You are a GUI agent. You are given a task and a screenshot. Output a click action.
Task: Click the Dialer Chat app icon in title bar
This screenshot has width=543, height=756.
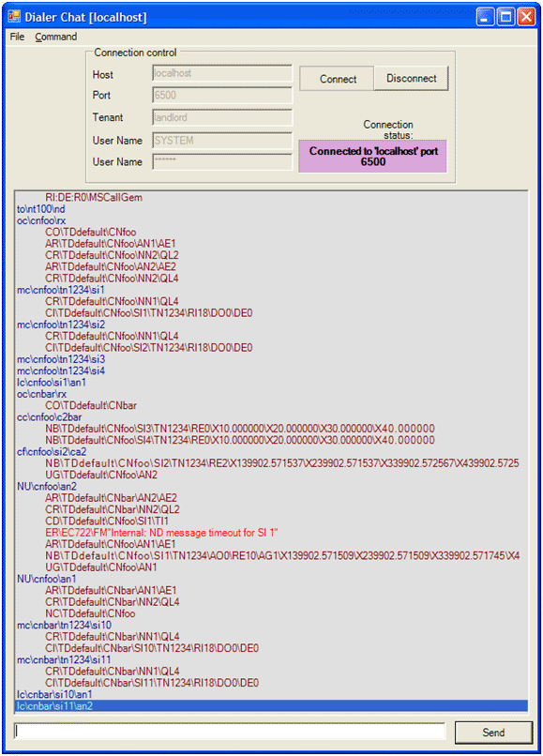pos(13,17)
